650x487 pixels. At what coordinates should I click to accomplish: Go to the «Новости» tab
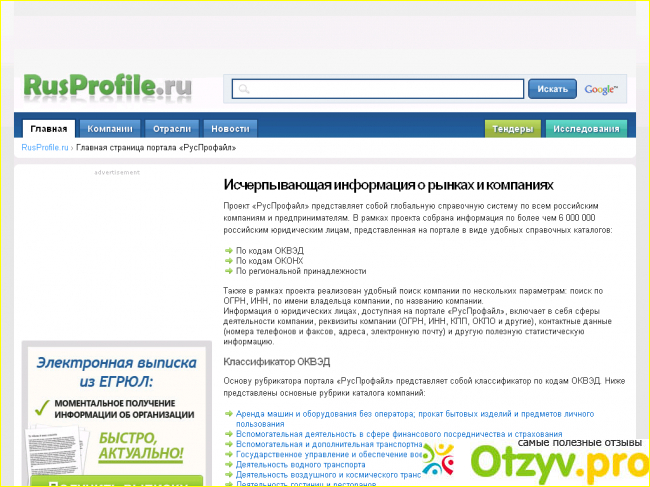[230, 129]
